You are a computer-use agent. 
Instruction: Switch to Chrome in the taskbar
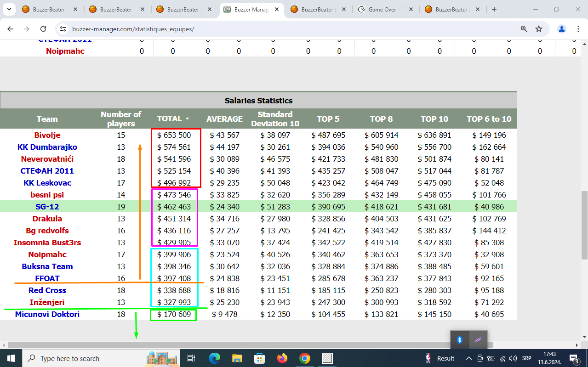pos(304,358)
